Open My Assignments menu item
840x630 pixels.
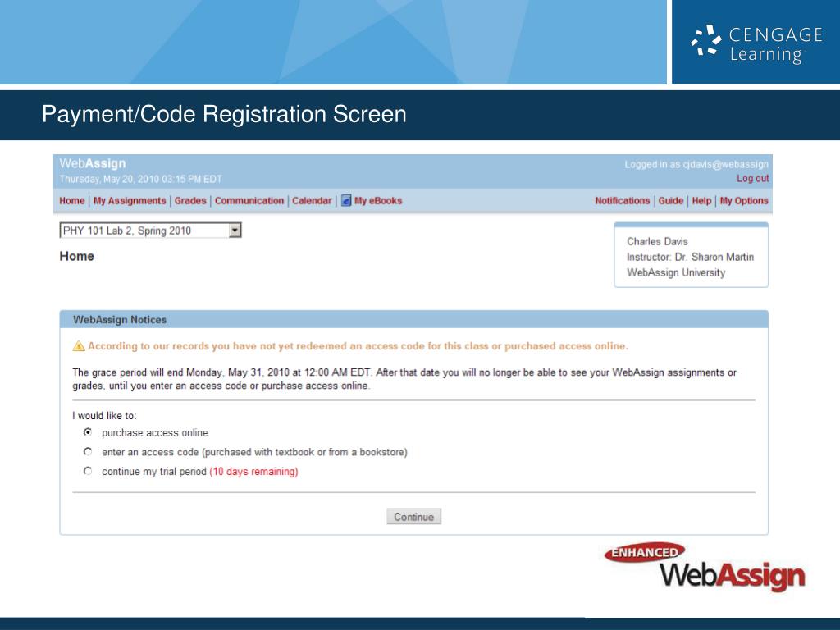tap(130, 200)
